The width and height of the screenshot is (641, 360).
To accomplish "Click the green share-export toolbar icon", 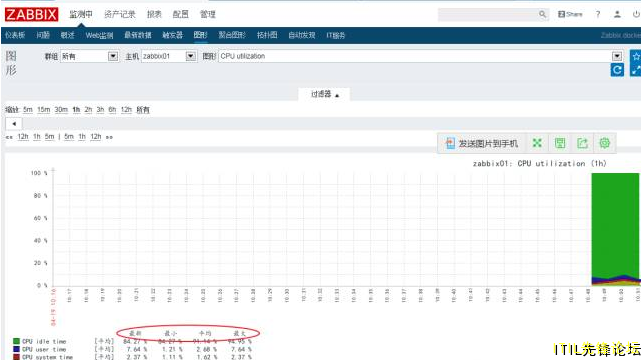I will tap(582, 143).
